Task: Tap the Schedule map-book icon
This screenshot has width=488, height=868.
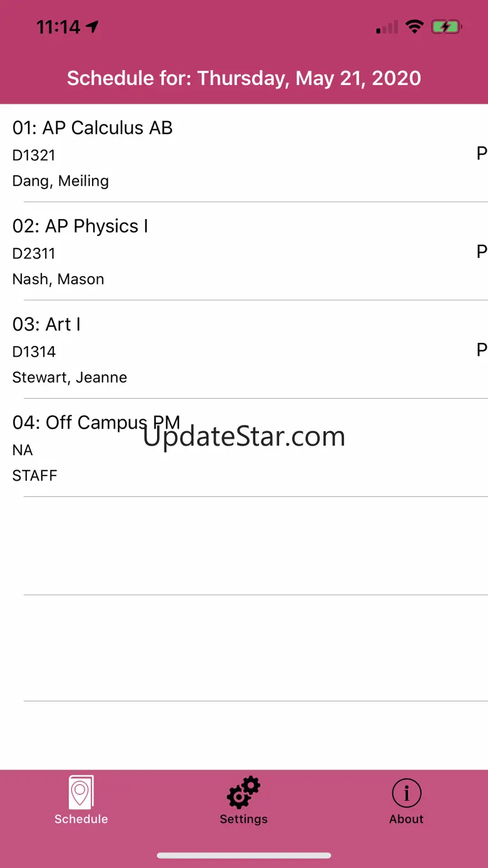Action: pos(81,792)
